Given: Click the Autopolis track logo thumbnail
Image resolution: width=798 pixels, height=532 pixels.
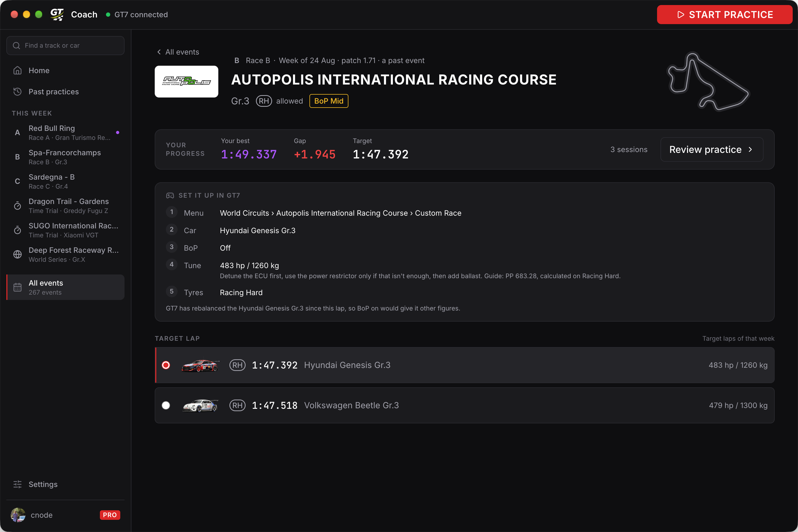Looking at the screenshot, I should 186,81.
